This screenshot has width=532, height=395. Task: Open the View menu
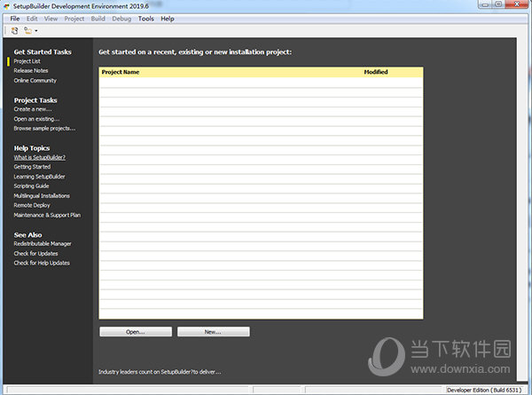[51, 19]
